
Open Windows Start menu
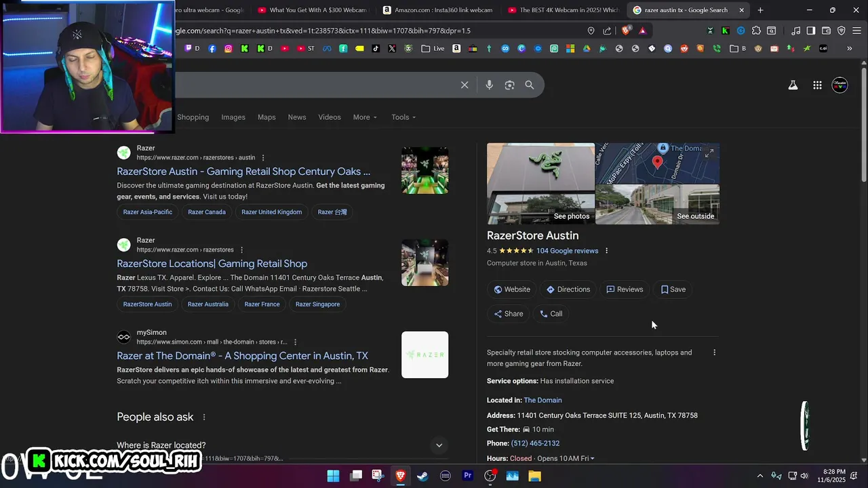pyautogui.click(x=333, y=476)
